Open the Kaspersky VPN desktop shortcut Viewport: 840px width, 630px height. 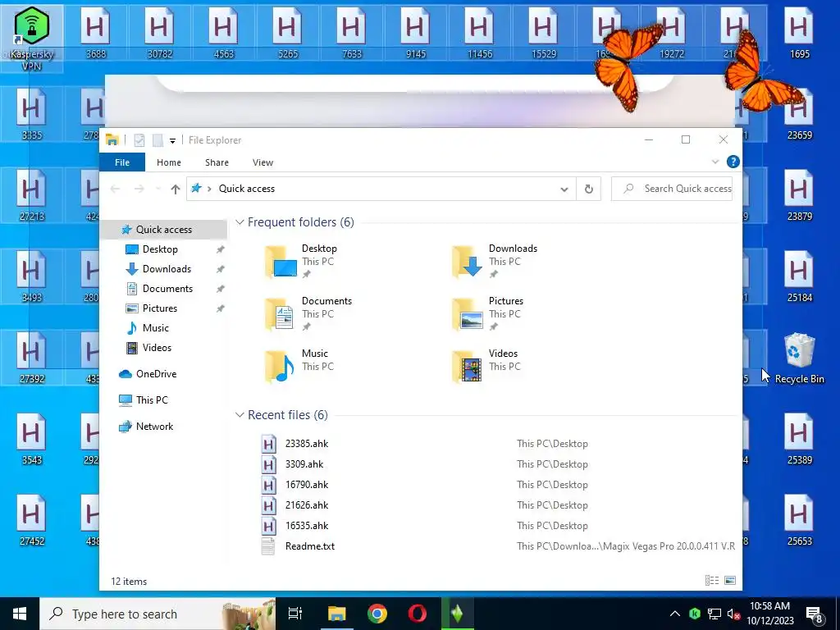click(x=32, y=39)
